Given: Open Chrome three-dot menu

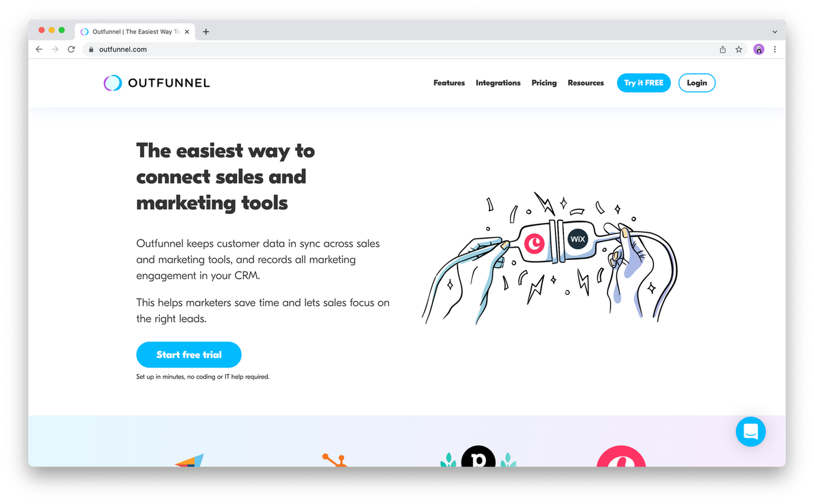Looking at the screenshot, I should [774, 49].
